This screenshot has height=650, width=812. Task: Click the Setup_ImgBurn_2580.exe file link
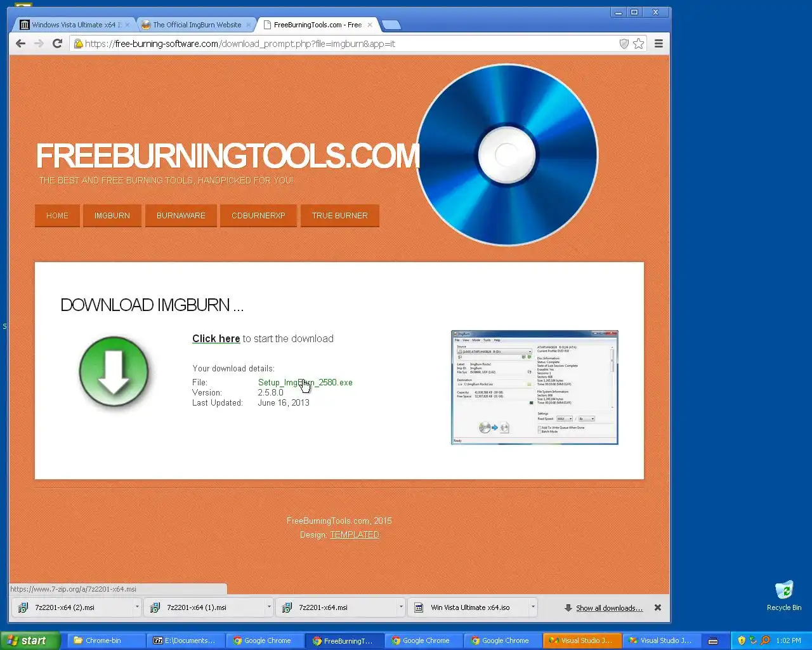pos(305,382)
